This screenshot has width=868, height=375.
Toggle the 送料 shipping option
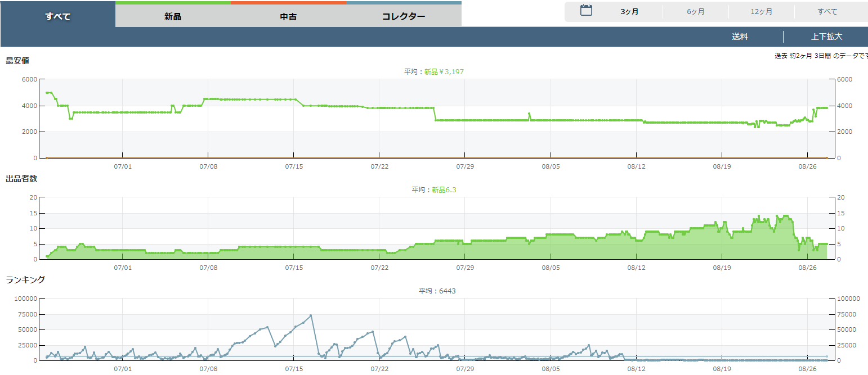click(740, 37)
